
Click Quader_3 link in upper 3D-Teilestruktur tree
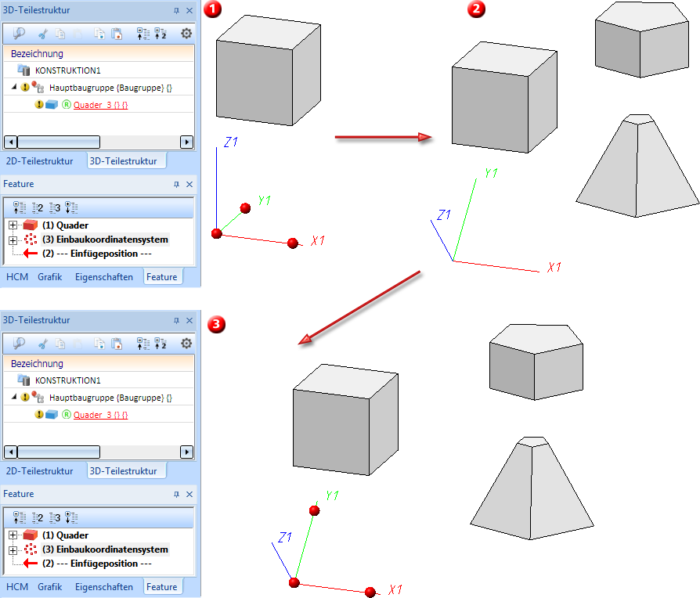[100, 105]
